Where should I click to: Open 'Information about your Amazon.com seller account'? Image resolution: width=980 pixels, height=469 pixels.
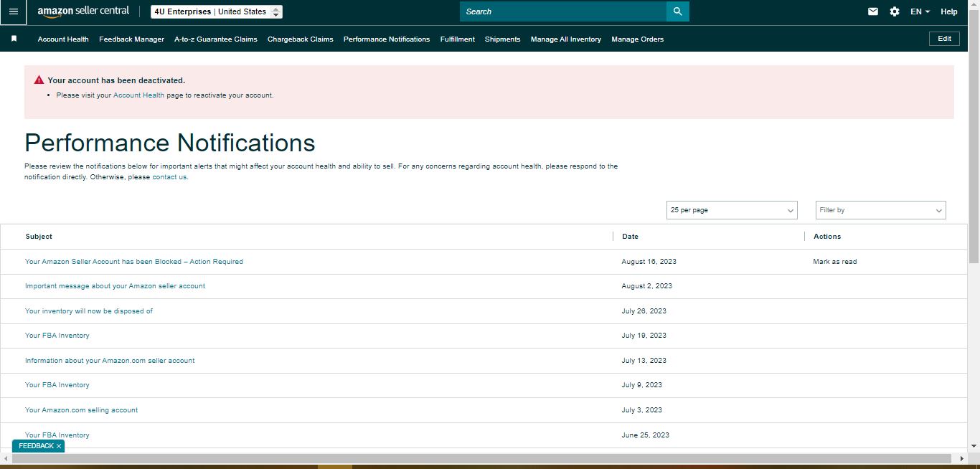click(110, 361)
